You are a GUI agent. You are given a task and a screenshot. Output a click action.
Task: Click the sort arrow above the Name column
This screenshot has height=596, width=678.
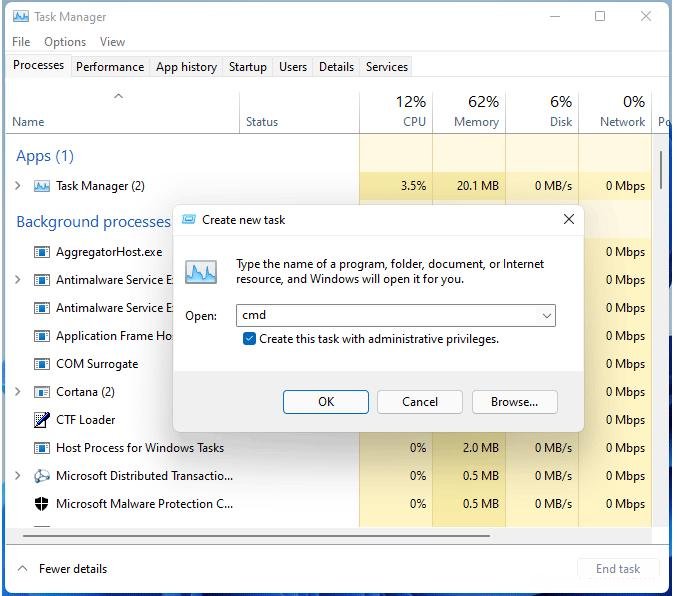click(118, 96)
